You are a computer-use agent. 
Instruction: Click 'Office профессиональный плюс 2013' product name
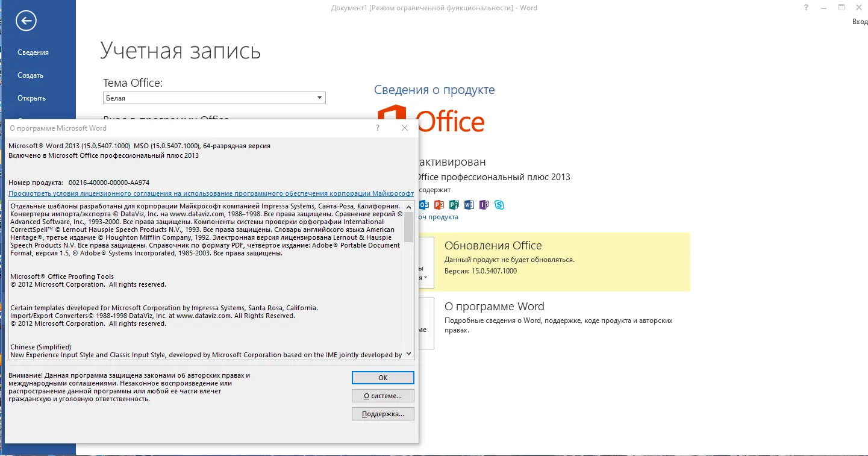494,177
